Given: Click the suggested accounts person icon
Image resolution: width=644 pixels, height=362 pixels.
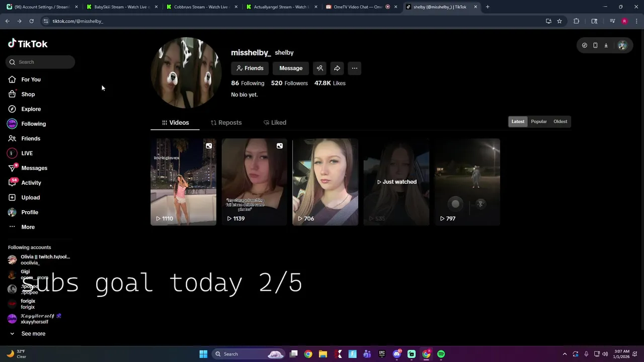Looking at the screenshot, I should [319, 68].
